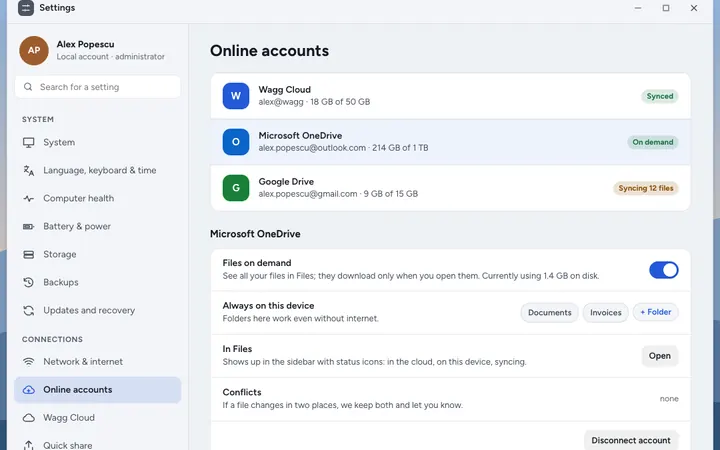Click the Online accounts cloud icon in sidebar
The height and width of the screenshot is (450, 720).
tap(28, 390)
